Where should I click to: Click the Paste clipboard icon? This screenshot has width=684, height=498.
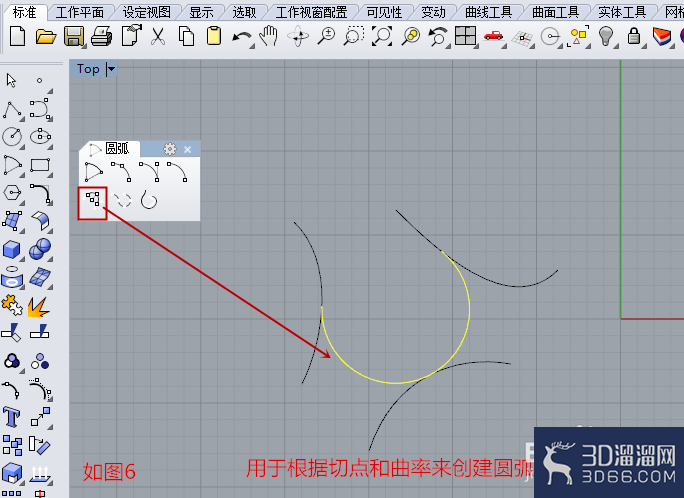214,36
